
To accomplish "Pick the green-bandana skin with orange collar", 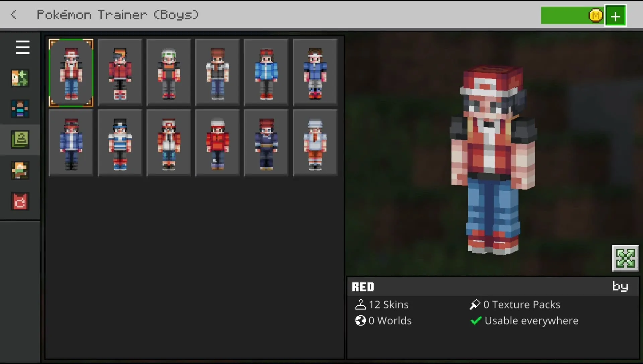I will pos(169,73).
